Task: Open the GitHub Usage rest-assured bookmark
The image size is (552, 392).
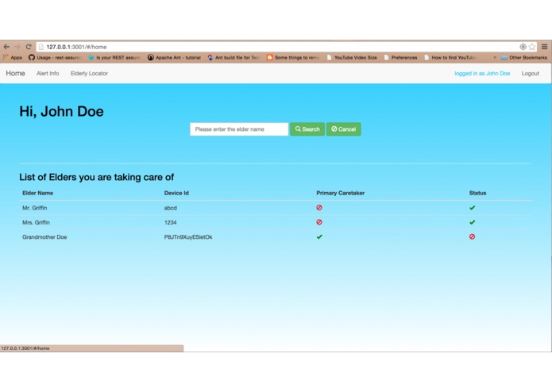Action: coord(55,57)
